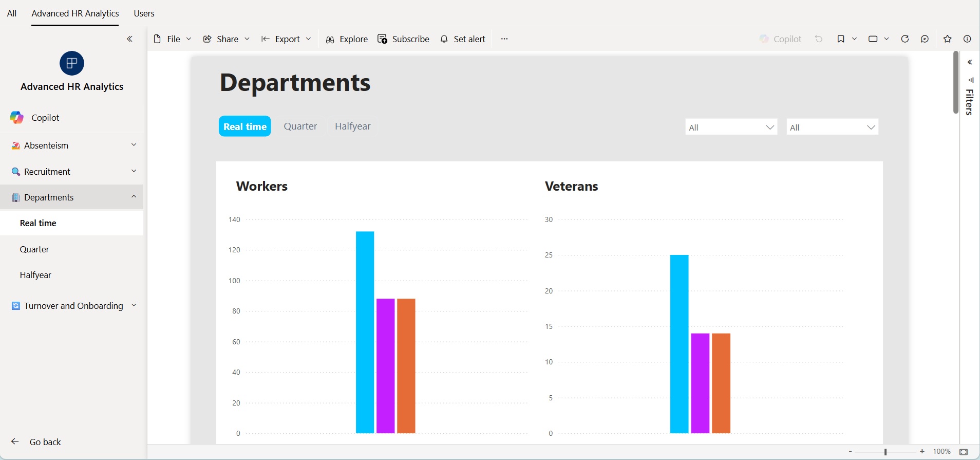This screenshot has height=460, width=980.
Task: Open the Export menu
Action: [x=286, y=39]
